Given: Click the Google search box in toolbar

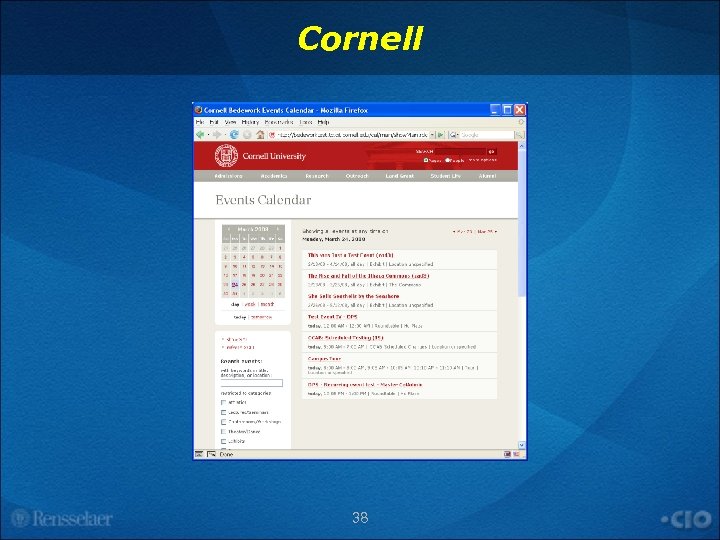Looking at the screenshot, I should point(487,135).
